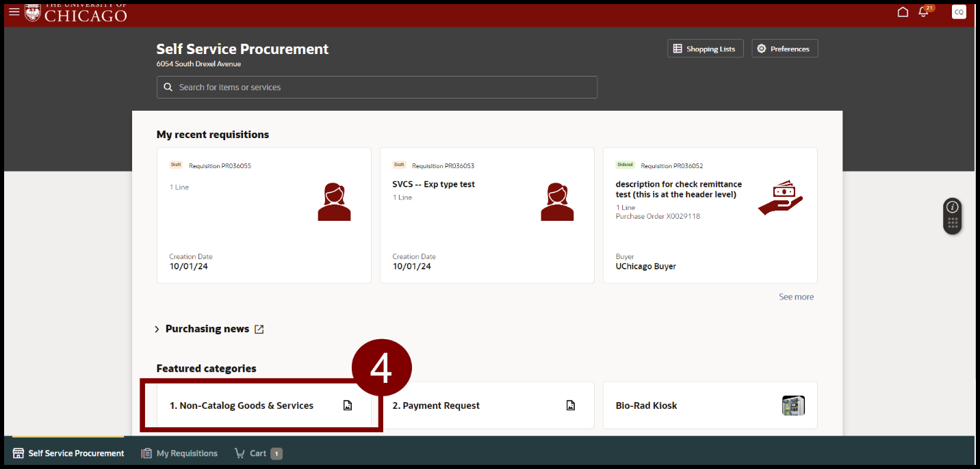980x469 pixels.
Task: Click the document icon on Non-Catalog Goods & Services
Action: click(x=348, y=405)
